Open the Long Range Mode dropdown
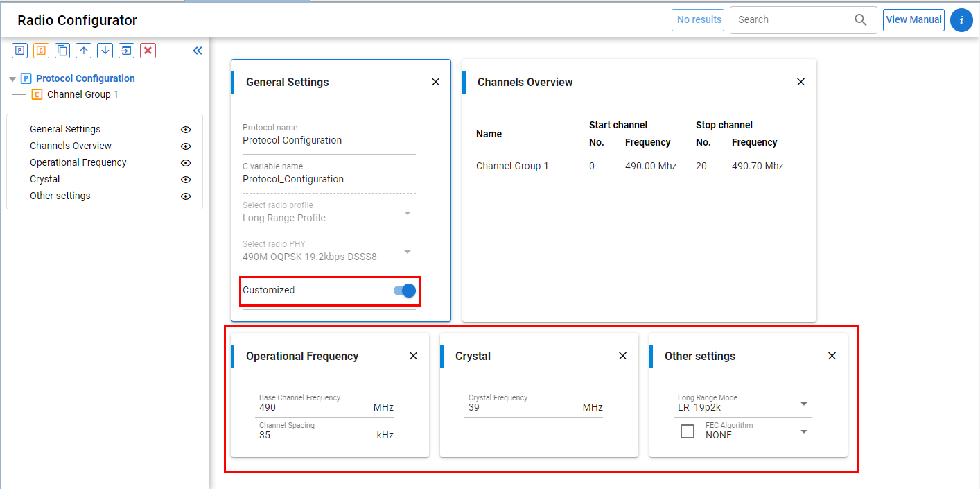Screen dimensions: 980x489 click(743, 404)
